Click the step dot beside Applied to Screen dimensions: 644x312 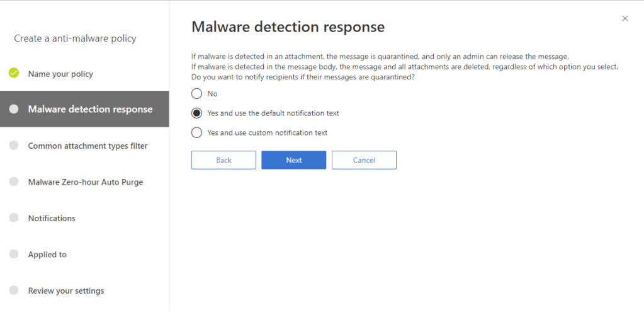[x=14, y=255]
